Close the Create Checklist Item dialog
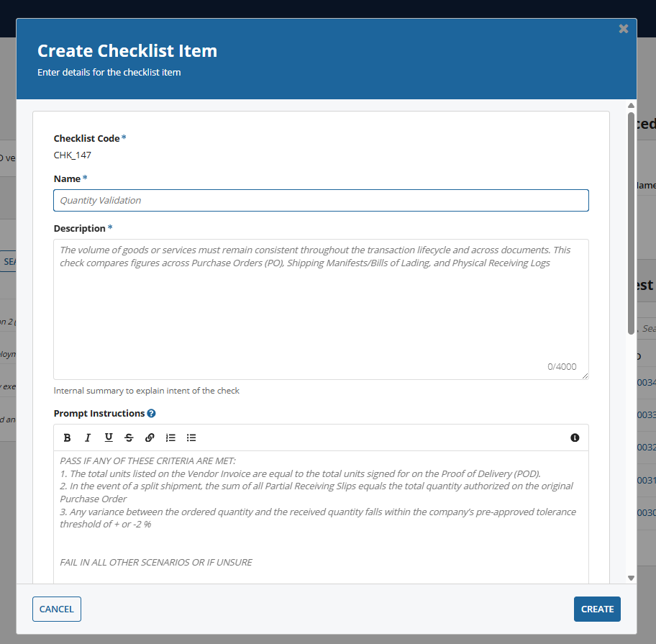Viewport: 656px width, 644px height. (x=623, y=29)
